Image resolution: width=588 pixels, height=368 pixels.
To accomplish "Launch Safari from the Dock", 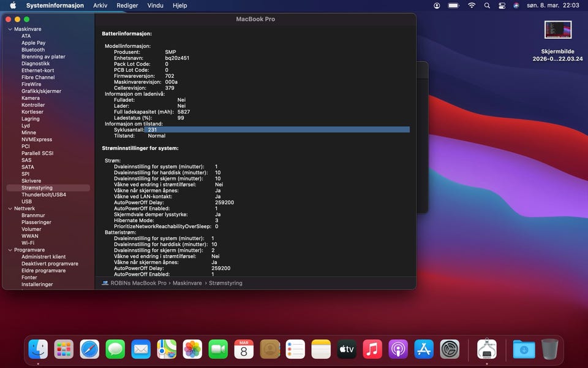I will coord(89,349).
